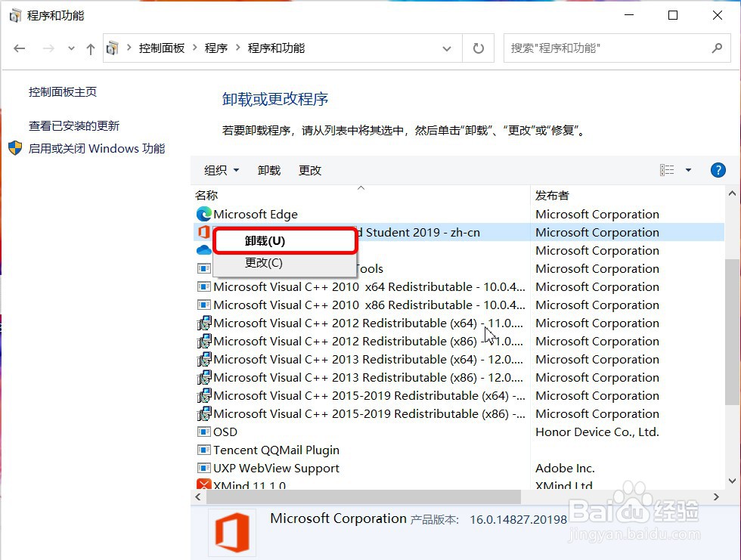Click the large Office logo in details pane
The height and width of the screenshot is (560, 741).
click(x=232, y=533)
